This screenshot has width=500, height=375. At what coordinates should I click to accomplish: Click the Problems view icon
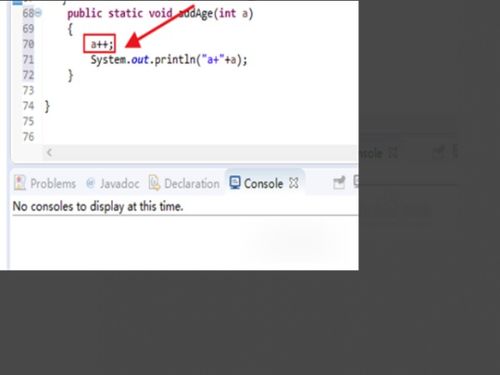click(x=20, y=183)
